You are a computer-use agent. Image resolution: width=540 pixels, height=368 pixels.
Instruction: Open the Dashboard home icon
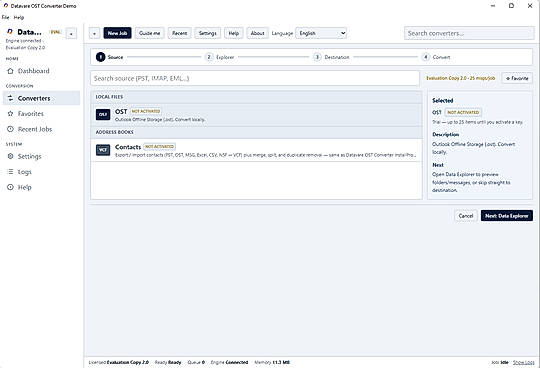click(x=10, y=71)
